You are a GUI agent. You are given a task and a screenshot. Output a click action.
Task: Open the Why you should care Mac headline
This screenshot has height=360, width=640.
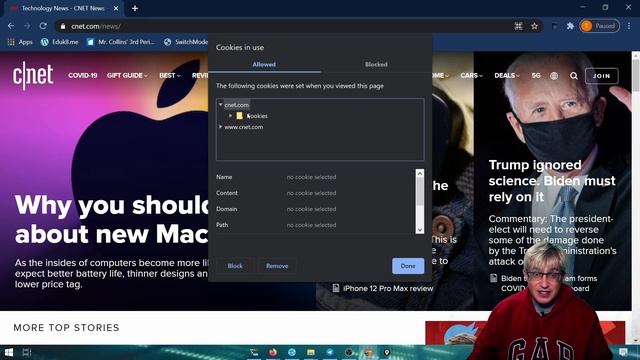point(111,219)
